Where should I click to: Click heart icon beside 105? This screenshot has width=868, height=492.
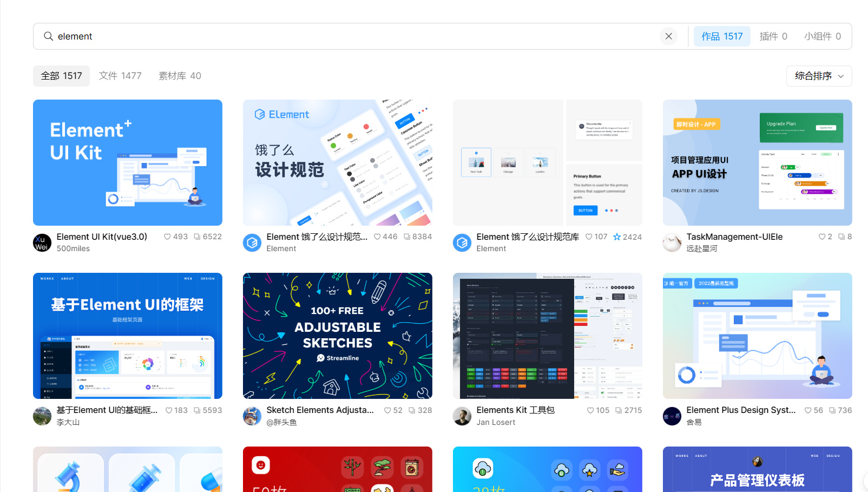point(590,410)
